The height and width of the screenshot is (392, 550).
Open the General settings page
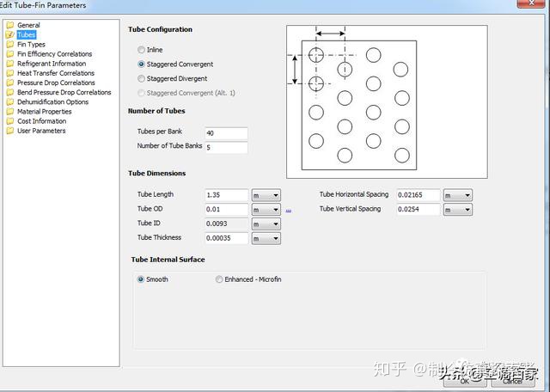click(28, 25)
